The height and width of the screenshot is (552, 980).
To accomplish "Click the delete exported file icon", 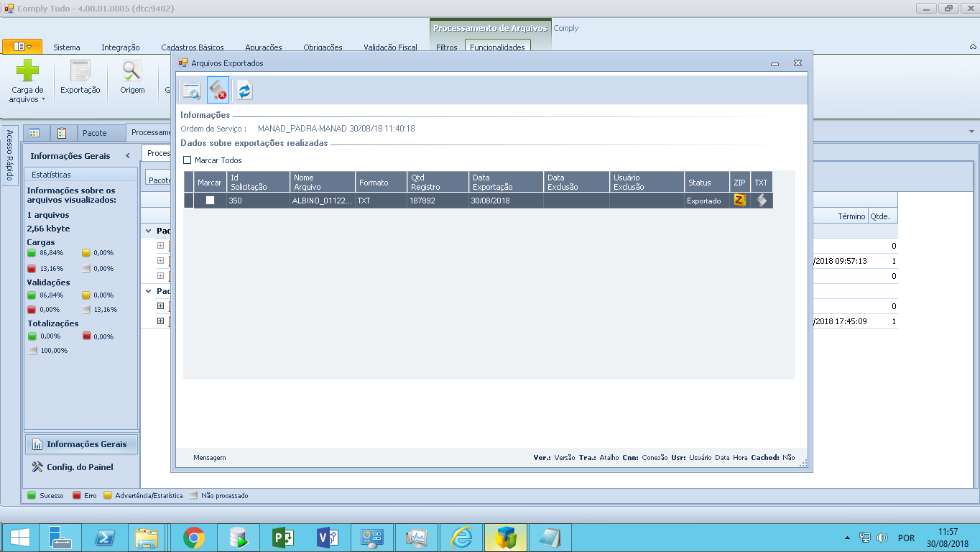I will [218, 91].
